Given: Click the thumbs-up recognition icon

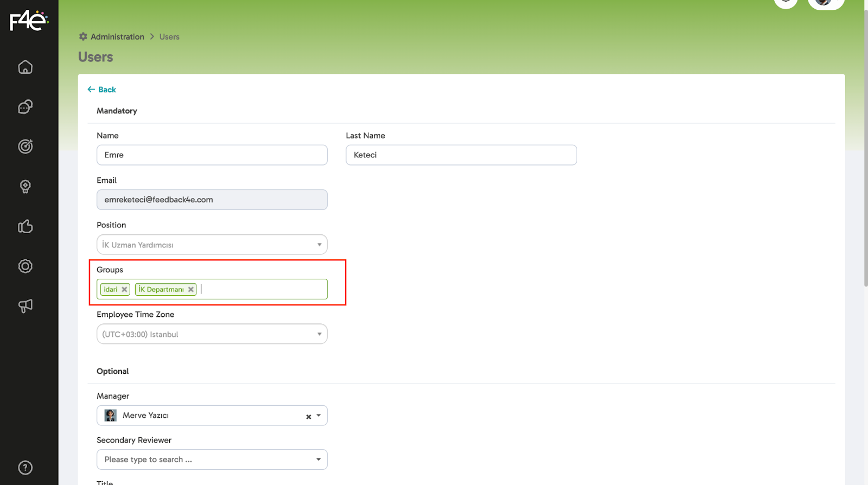Looking at the screenshot, I should coord(25,226).
